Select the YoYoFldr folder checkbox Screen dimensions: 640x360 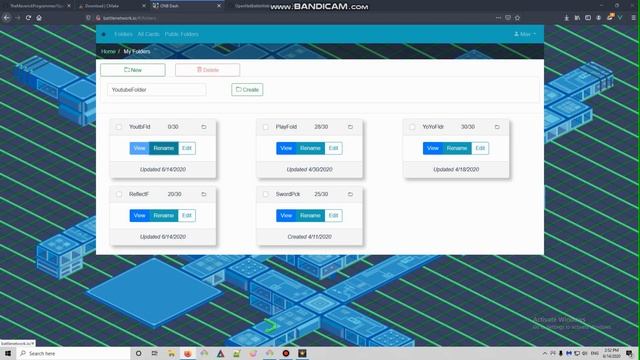412,127
